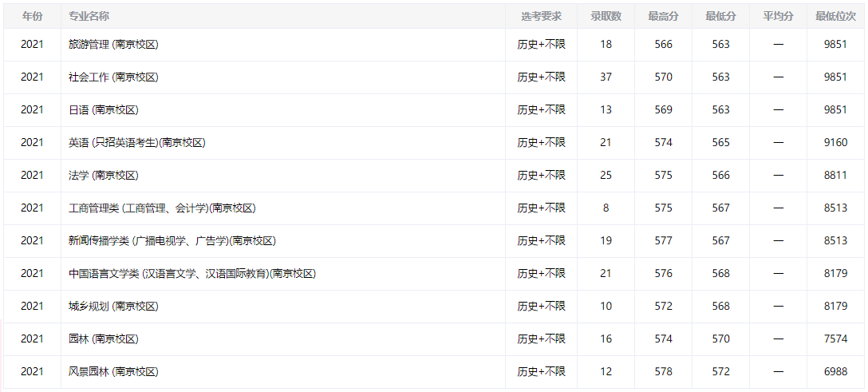Click the 专业名称 column header
This screenshot has height=392, width=868.
pos(89,16)
